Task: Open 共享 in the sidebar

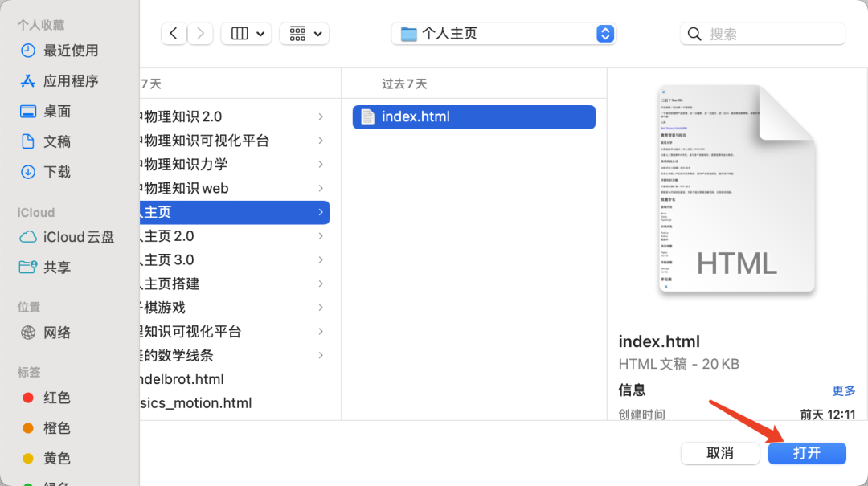Action: 57,268
